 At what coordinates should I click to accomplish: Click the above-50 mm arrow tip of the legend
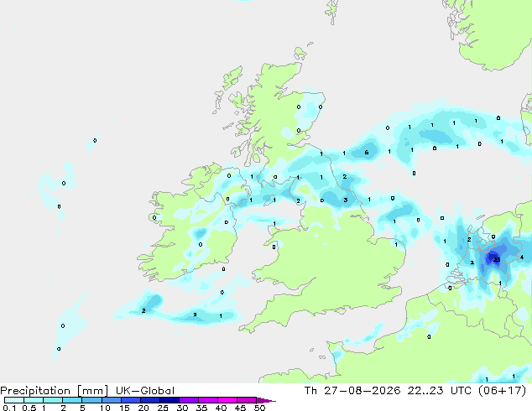266,400
